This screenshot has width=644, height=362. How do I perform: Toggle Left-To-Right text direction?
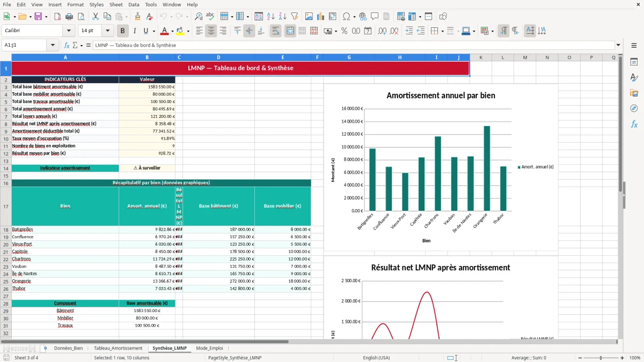(x=503, y=31)
